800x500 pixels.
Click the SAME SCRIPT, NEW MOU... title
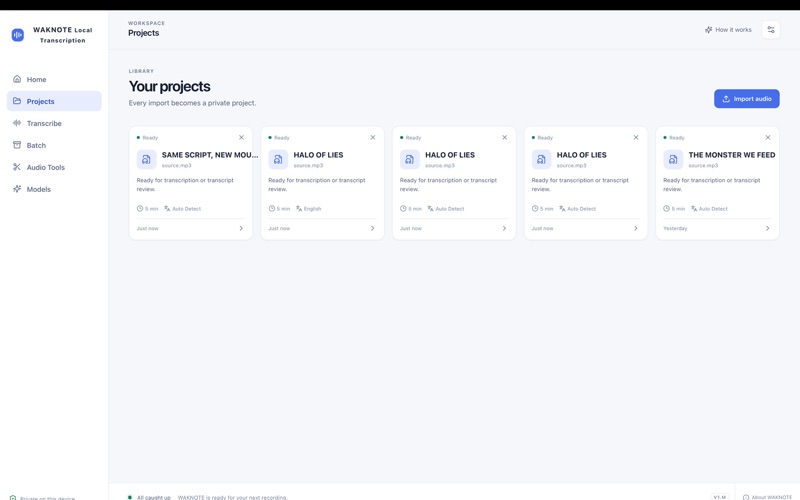[210, 155]
